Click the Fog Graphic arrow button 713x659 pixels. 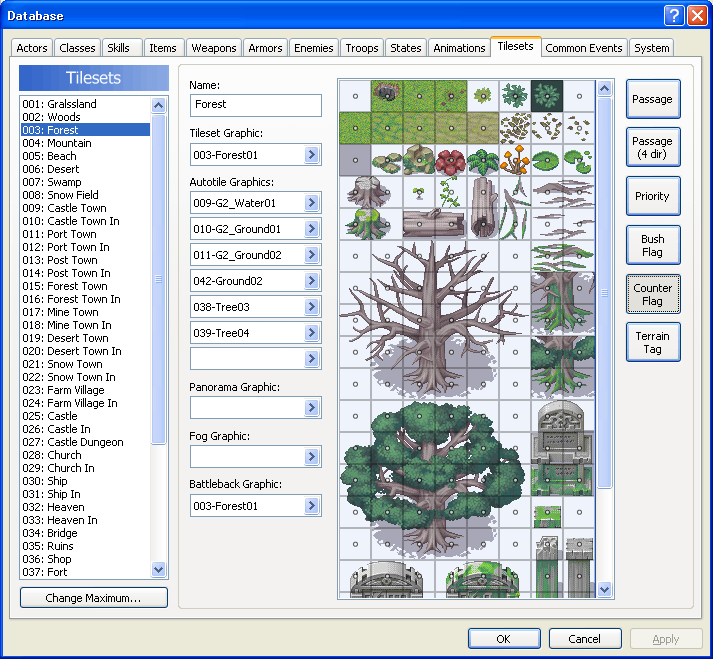(x=312, y=457)
